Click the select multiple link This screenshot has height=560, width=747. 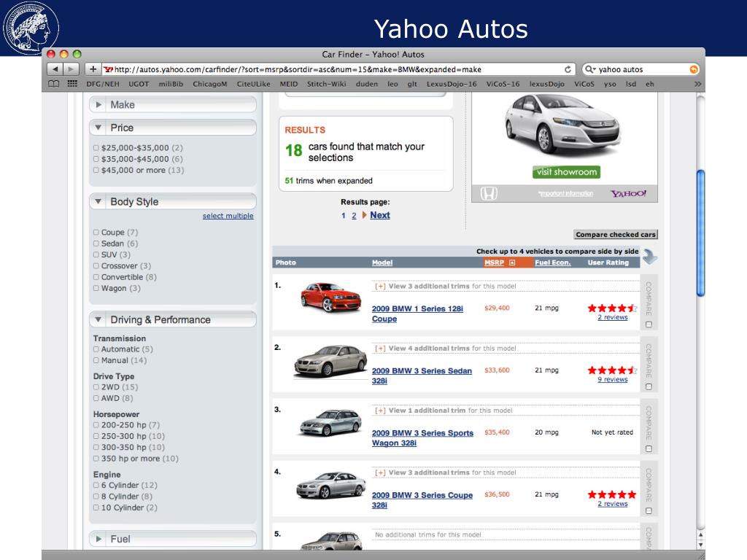point(228,216)
